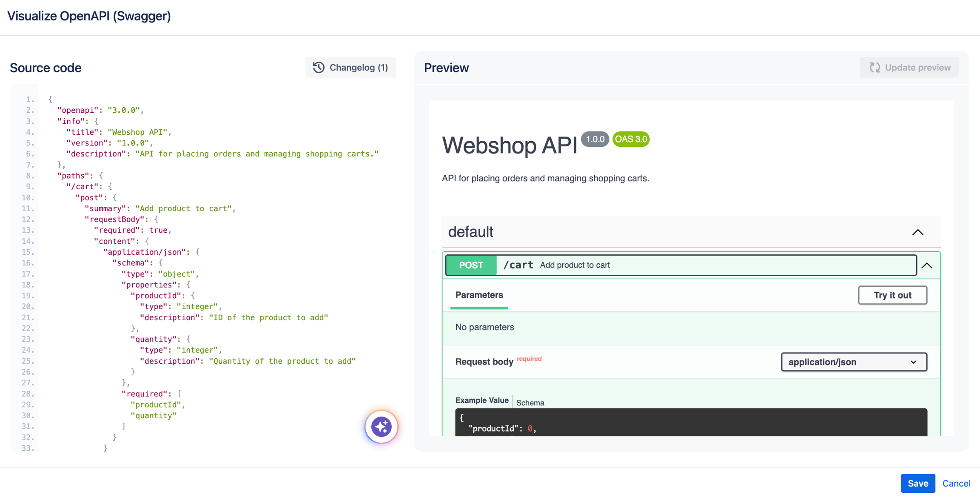The image size is (980, 498).
Task: Click the AI assistant sparkle icon
Action: point(381,427)
